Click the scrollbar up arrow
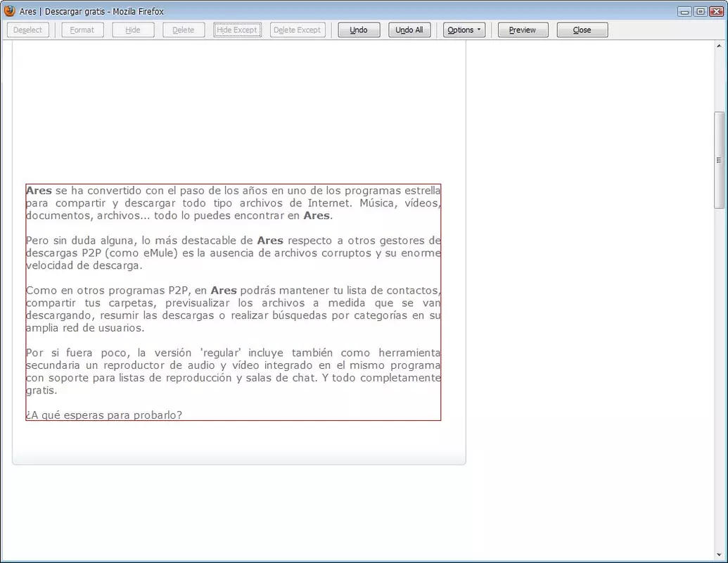 coord(719,46)
